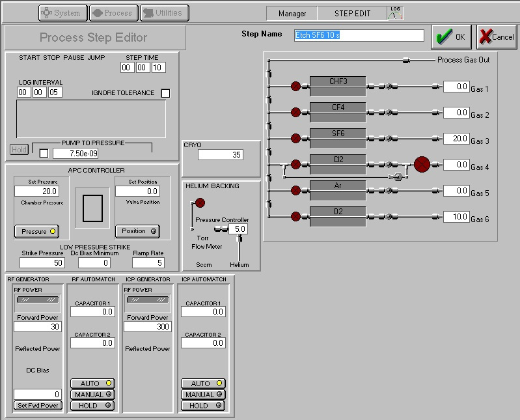
Task: Click the O2 gas line valve icon
Action: click(295, 217)
